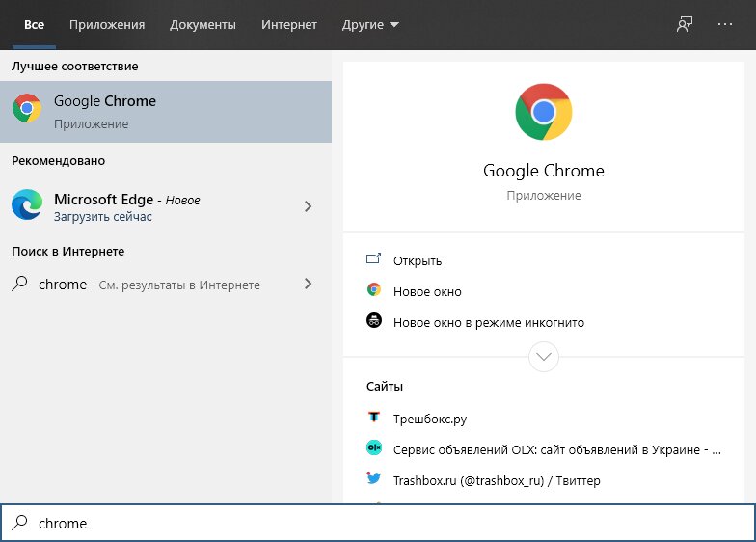Open the three-dots options menu
The width and height of the screenshot is (756, 542).
click(x=725, y=24)
